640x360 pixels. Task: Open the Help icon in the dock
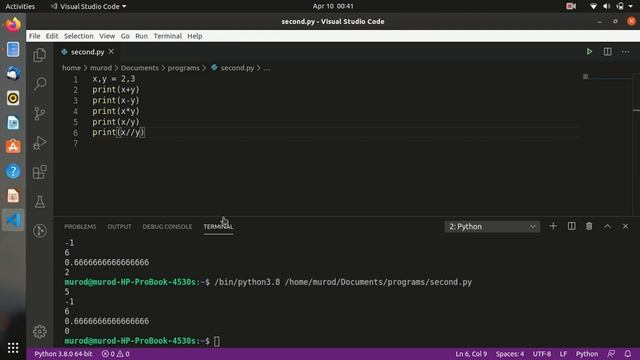(x=13, y=171)
